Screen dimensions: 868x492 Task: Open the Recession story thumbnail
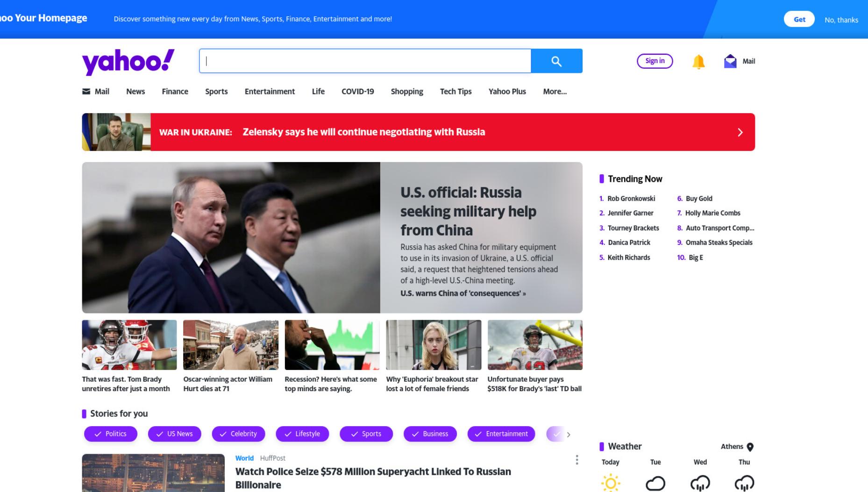332,345
